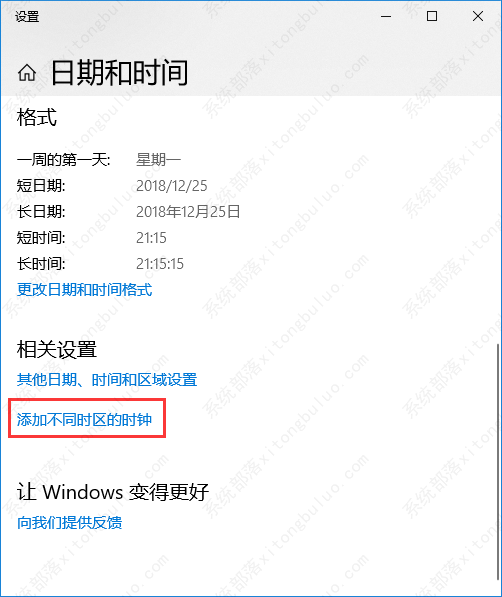Click the 一周的第一天 label
The width and height of the screenshot is (502, 597).
(x=64, y=160)
